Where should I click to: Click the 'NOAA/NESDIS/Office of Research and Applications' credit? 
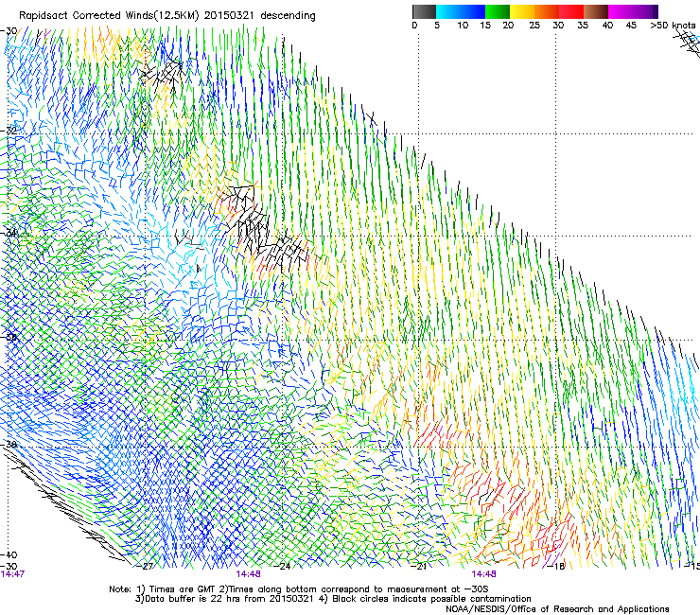[x=557, y=609]
